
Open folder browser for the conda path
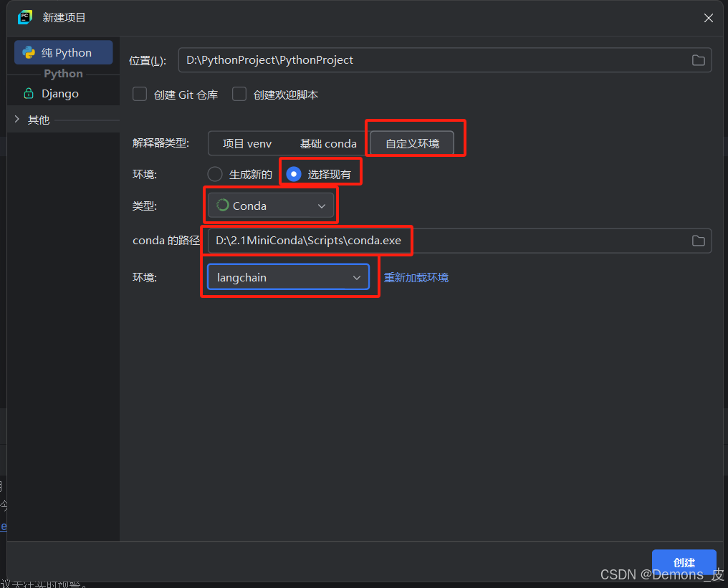(x=698, y=241)
